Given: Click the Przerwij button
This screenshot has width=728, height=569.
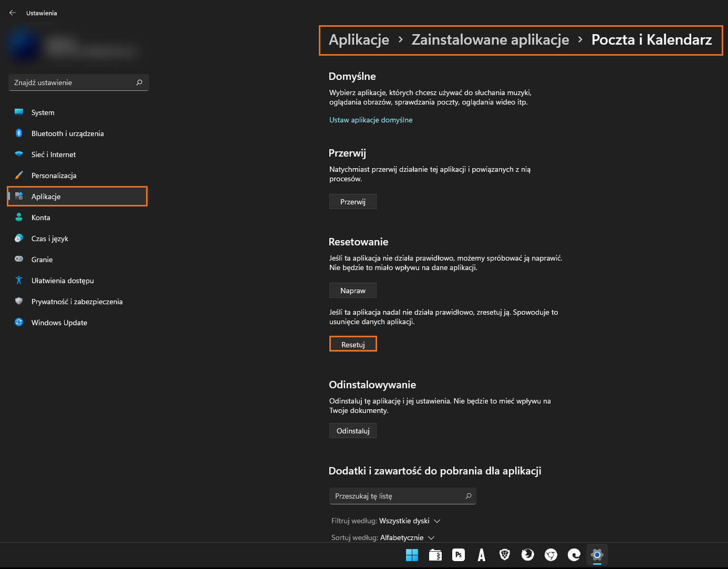Looking at the screenshot, I should pos(353,202).
